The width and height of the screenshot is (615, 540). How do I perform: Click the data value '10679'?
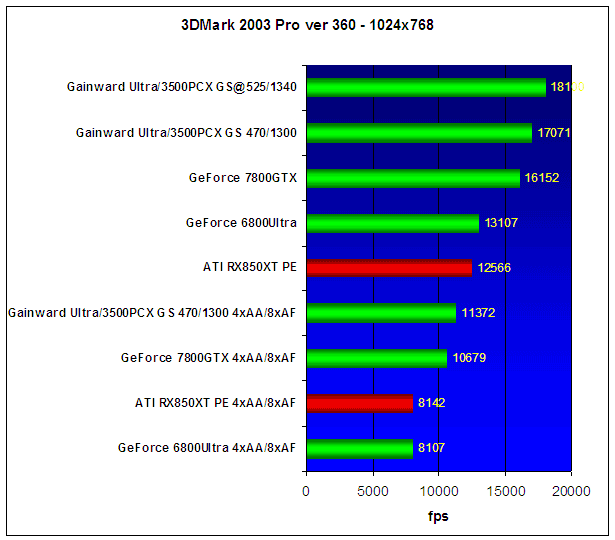tap(469, 358)
